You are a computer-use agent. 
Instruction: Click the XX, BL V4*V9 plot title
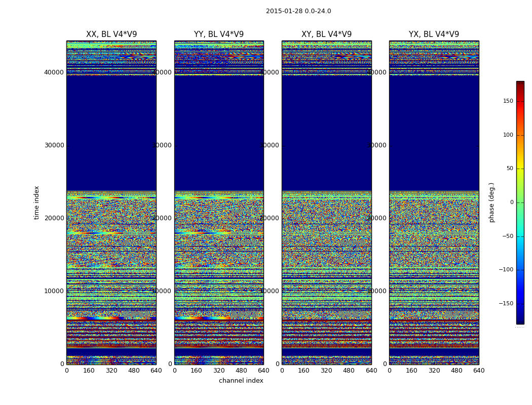click(x=111, y=34)
